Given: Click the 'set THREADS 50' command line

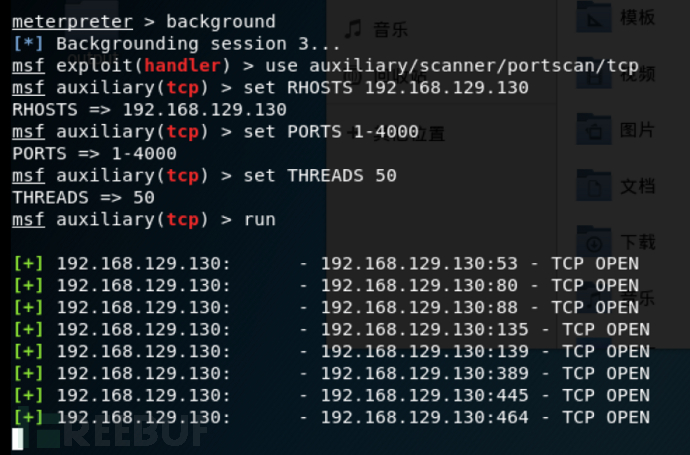Looking at the screenshot, I should click(x=204, y=176).
